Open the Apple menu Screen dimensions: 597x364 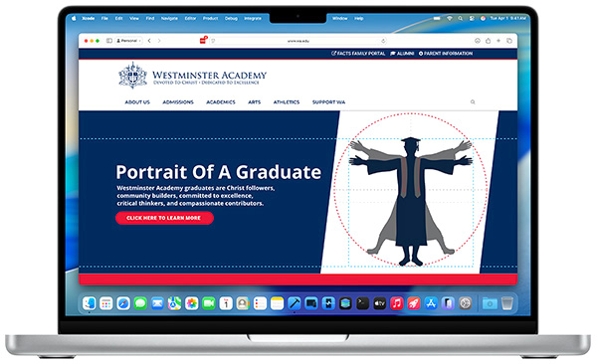[74, 18]
